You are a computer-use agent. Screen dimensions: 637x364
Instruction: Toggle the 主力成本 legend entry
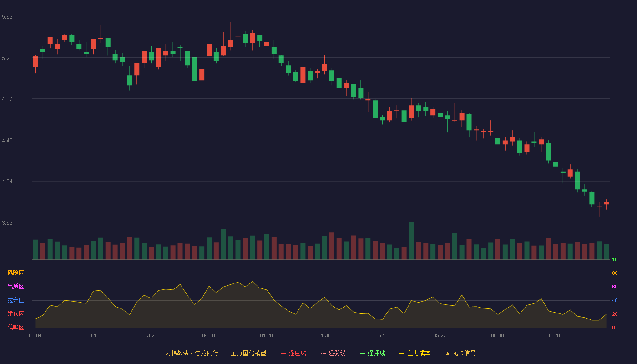coord(415,353)
